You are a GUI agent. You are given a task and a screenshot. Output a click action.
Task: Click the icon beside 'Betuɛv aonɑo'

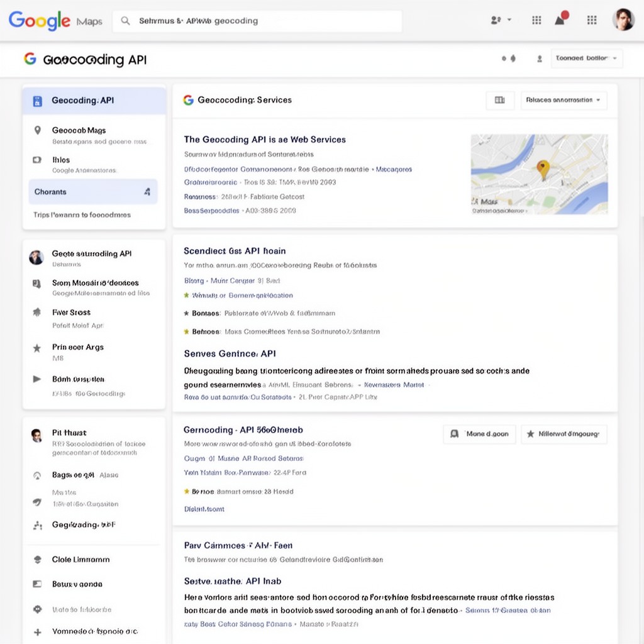click(x=37, y=584)
